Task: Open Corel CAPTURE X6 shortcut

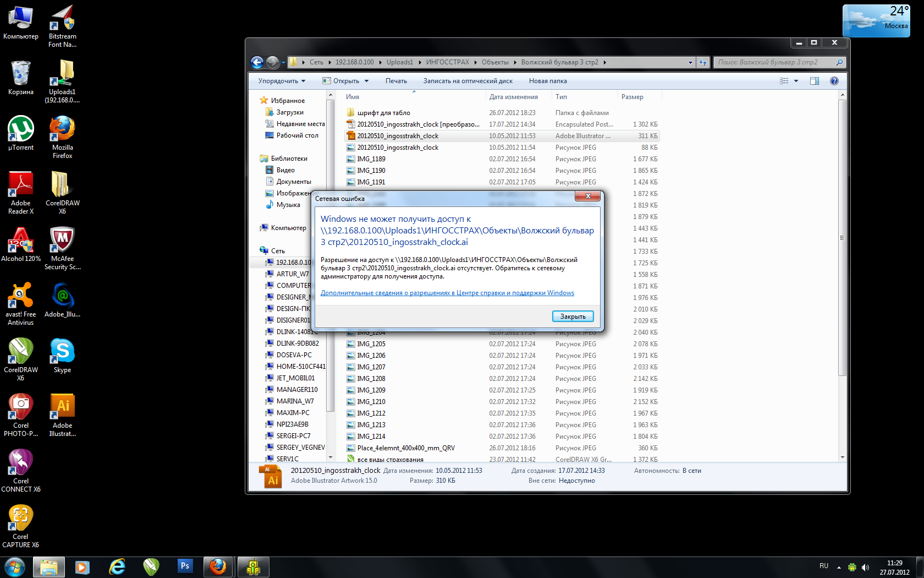Action: [x=20, y=526]
